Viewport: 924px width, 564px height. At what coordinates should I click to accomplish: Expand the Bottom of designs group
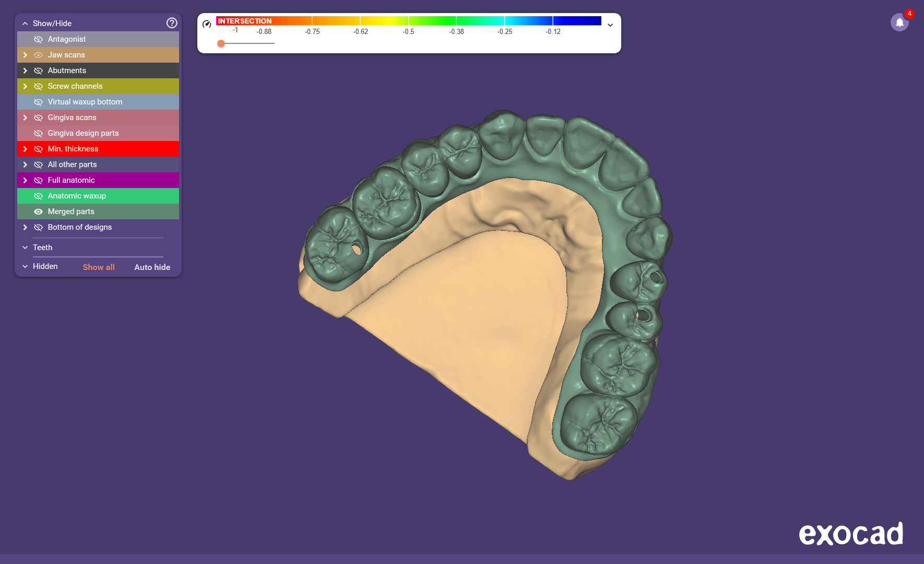point(25,227)
